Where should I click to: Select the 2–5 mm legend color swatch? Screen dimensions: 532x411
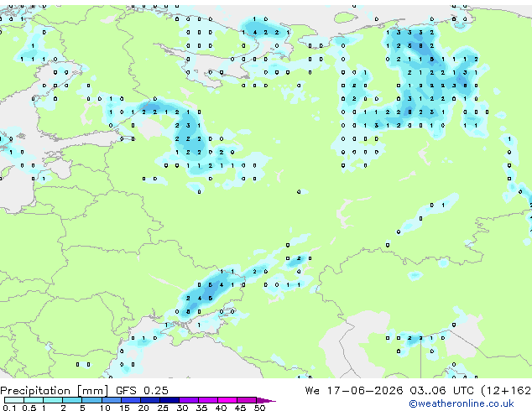click(x=72, y=400)
